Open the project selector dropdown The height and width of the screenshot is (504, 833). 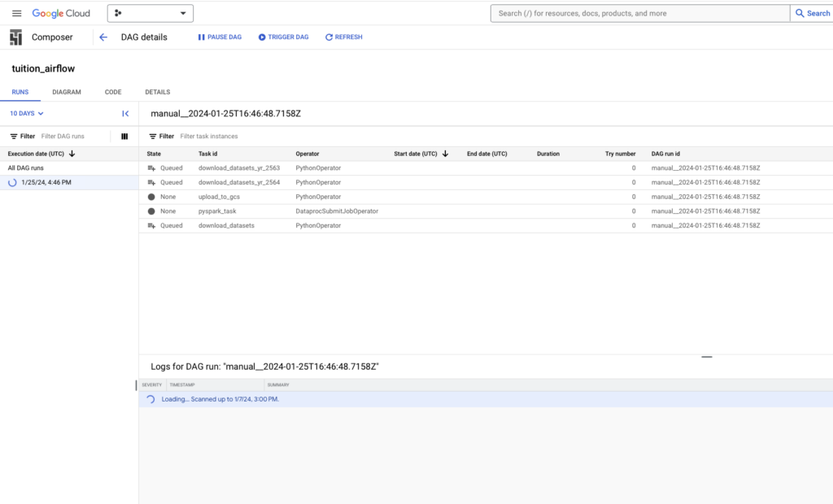150,13
